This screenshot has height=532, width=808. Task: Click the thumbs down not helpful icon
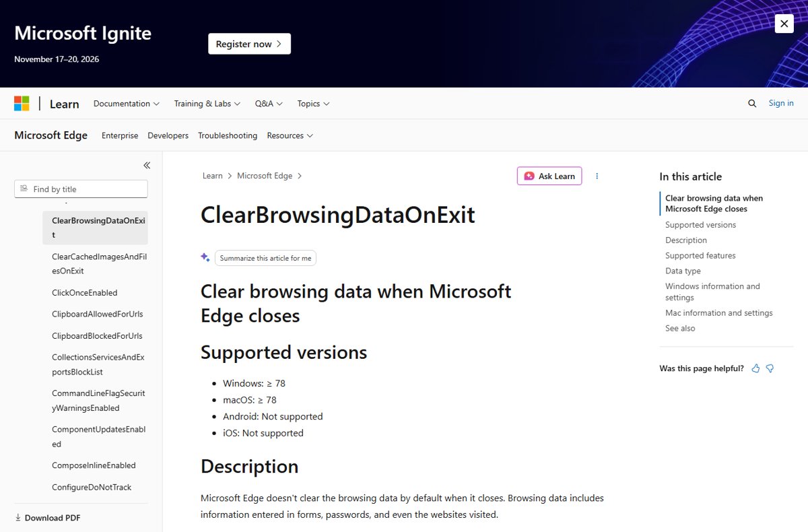coord(770,368)
